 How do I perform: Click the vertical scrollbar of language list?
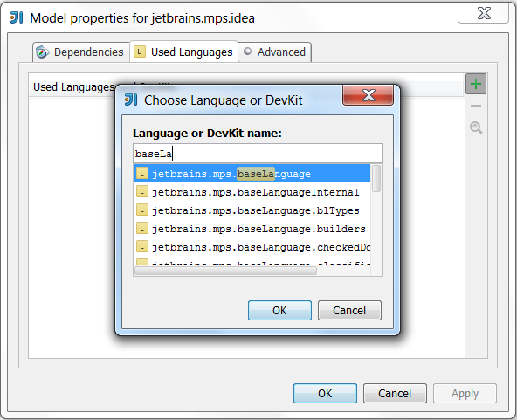(376, 178)
